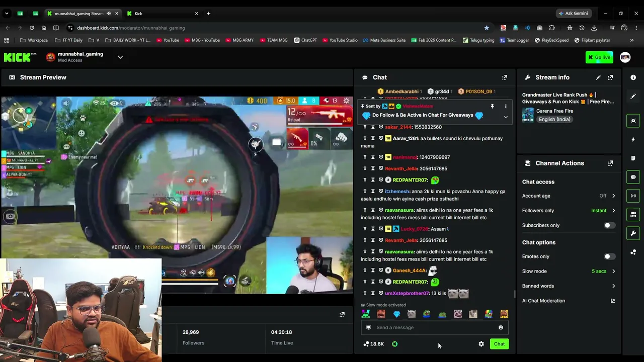The image size is (644, 362).
Task: Click the pencil icon in right sidebar
Action: [x=633, y=96]
